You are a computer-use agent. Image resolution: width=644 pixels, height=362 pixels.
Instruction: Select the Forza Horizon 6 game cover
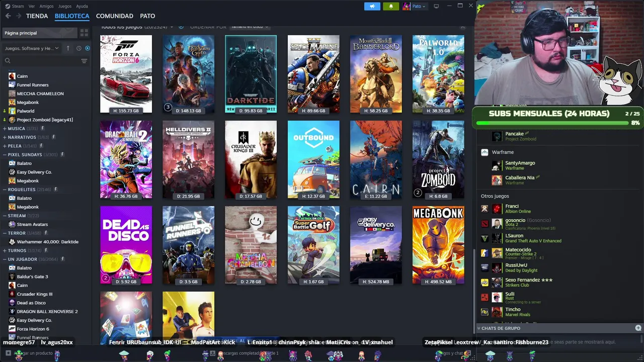click(126, 74)
